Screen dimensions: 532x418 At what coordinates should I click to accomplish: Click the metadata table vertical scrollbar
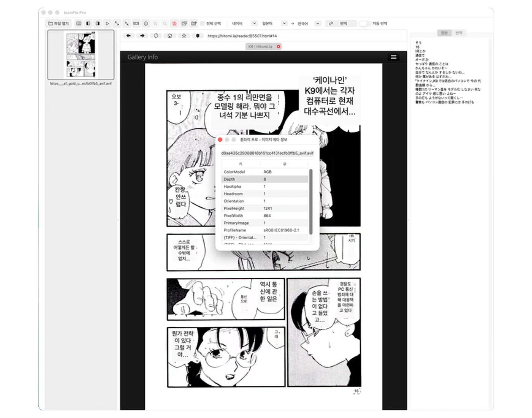311,202
